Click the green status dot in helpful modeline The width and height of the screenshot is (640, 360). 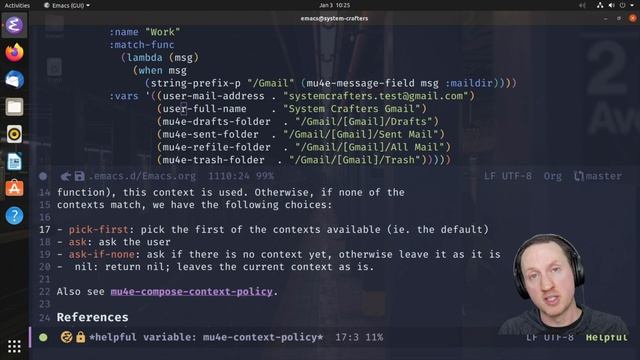pos(43,337)
